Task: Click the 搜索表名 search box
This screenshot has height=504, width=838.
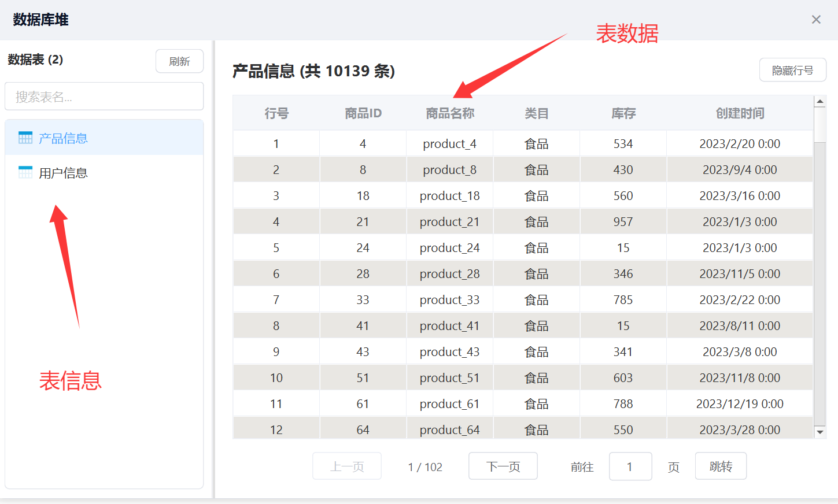Action: [104, 97]
